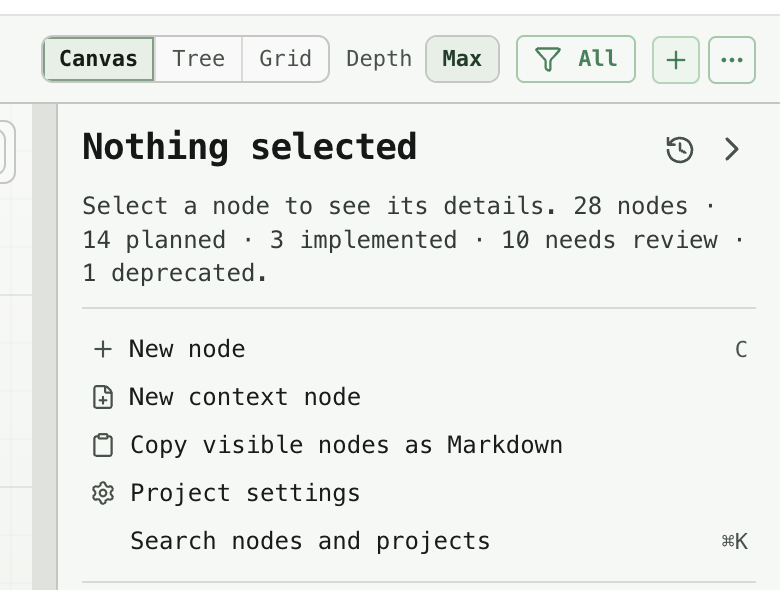Viewport: 780px width, 590px height.
Task: Switch to the Grid view
Action: click(x=286, y=59)
